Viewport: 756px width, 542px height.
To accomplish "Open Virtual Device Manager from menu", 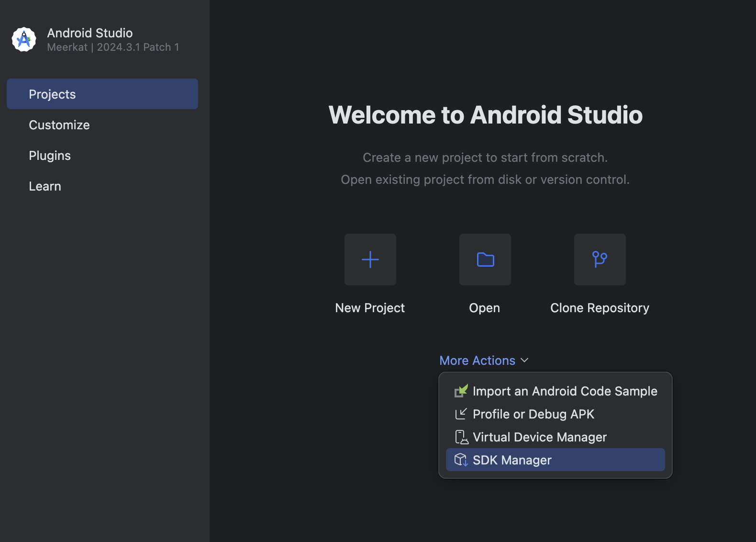I will (x=556, y=437).
